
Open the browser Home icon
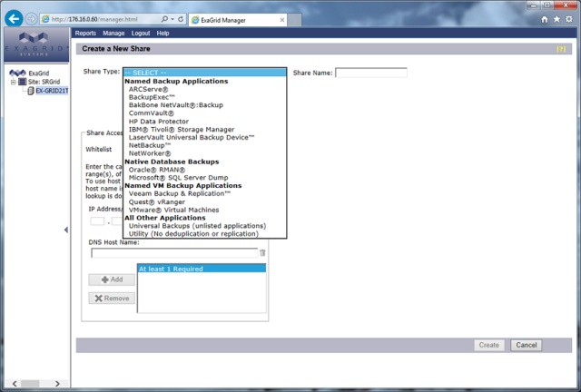tap(545, 19)
